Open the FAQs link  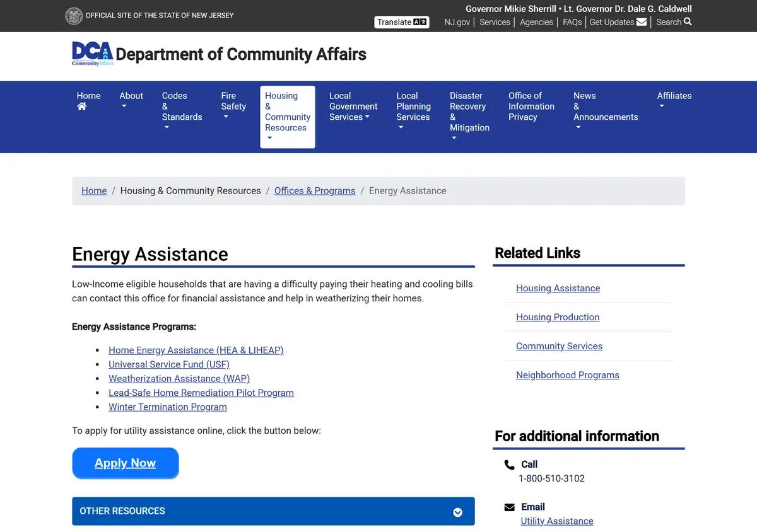pos(572,22)
